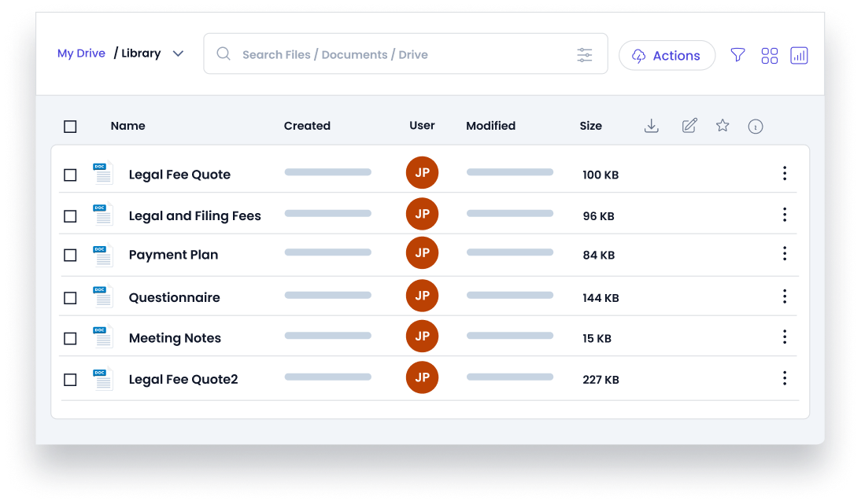Click the Actions button

click(x=667, y=55)
